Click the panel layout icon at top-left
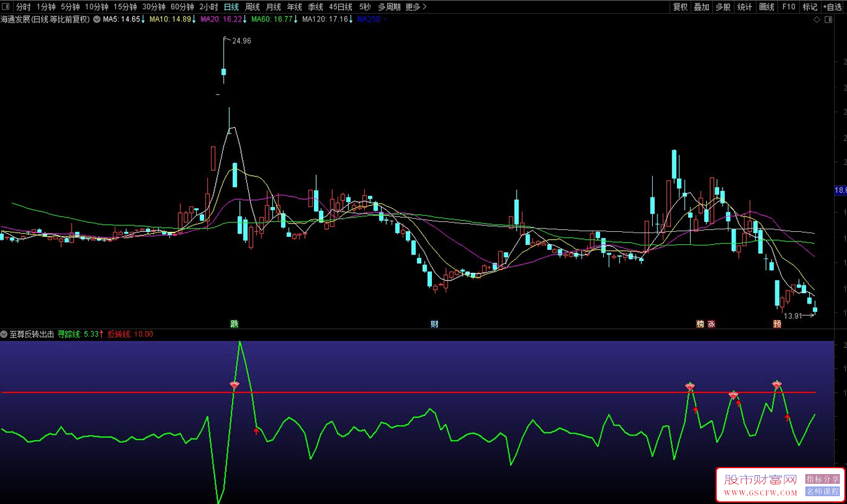The height and width of the screenshot is (504, 847). coord(5,7)
